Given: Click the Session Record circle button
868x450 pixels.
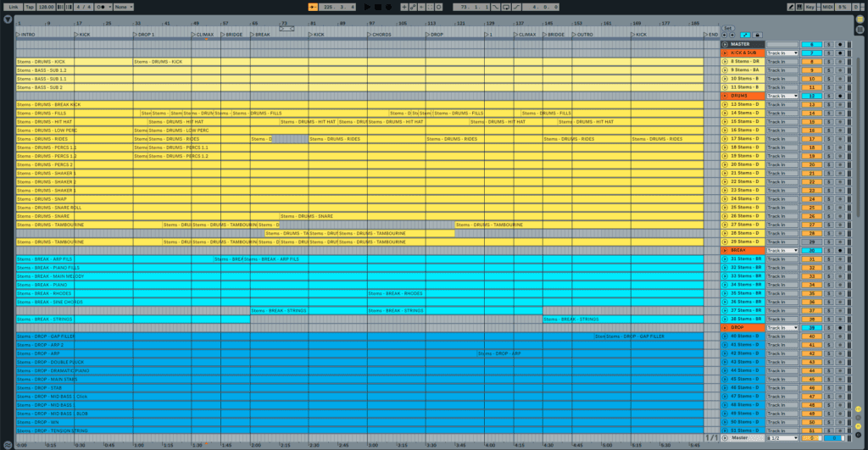Looking at the screenshot, I should [438, 7].
